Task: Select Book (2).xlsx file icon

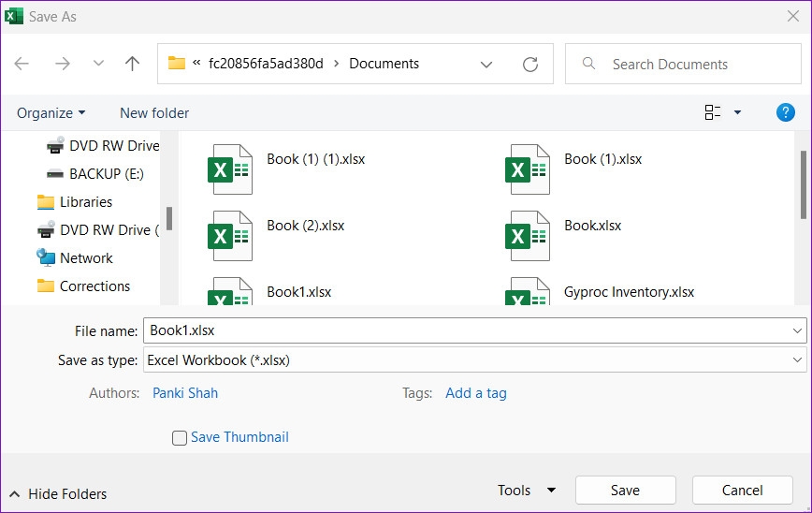Action: [x=230, y=236]
